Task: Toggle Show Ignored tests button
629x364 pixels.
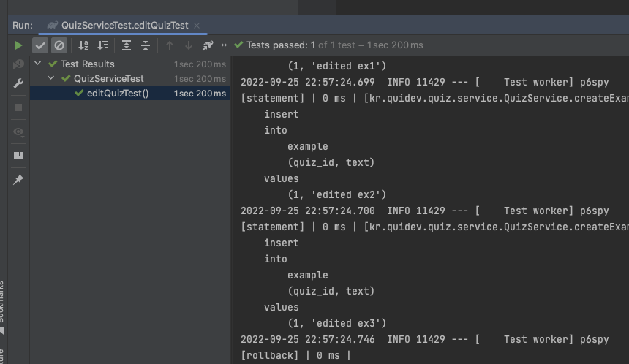Action: coord(59,45)
